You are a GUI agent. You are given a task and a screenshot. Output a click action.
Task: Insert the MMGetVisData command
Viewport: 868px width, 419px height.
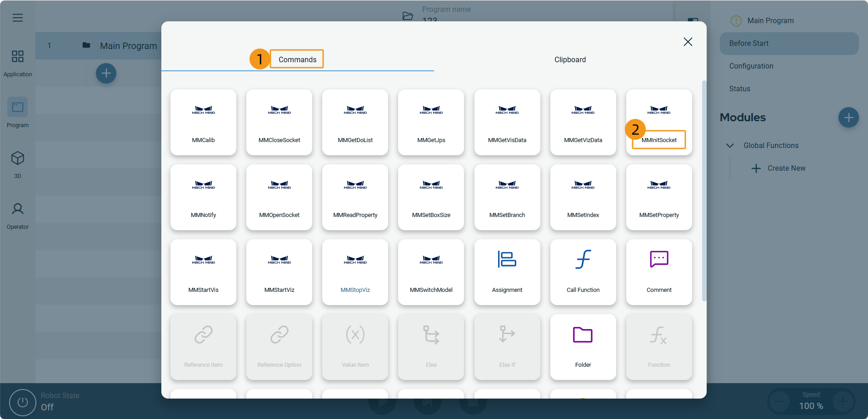(507, 122)
